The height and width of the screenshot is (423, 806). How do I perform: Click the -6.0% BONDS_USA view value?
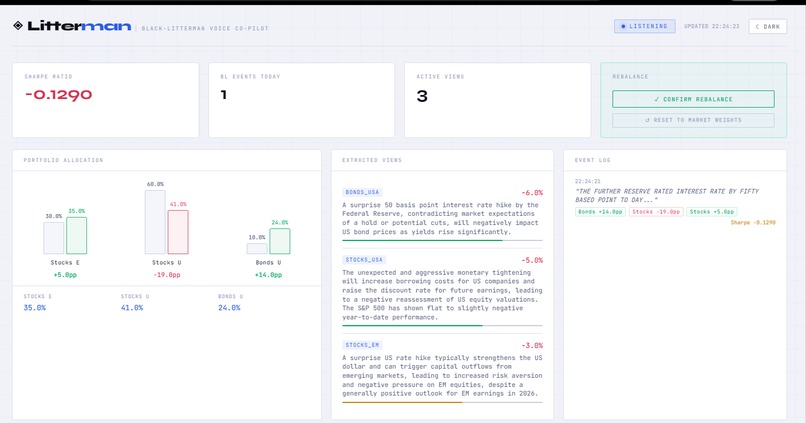tap(532, 193)
